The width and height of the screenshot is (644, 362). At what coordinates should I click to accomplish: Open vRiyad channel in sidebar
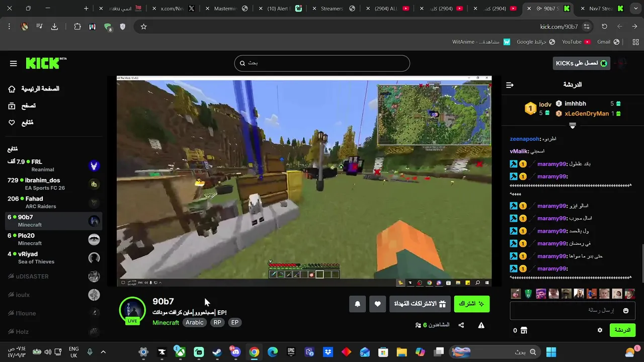tap(53, 258)
